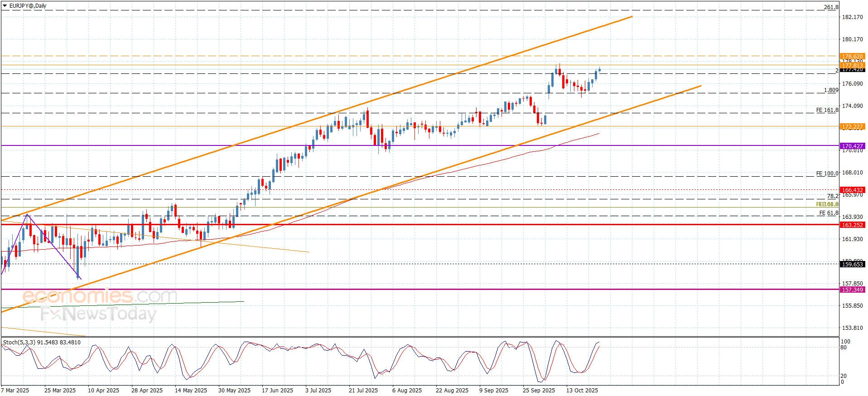Click the 3 Jul 2025 date label
868x396 pixels.
[318, 391]
